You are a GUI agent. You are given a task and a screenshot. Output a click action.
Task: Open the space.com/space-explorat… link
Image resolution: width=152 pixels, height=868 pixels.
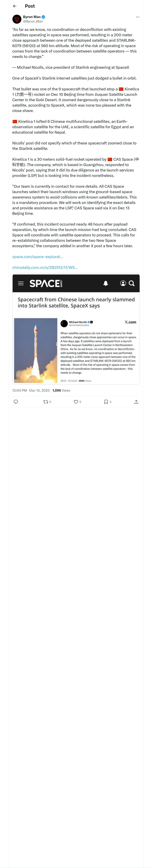tap(37, 257)
